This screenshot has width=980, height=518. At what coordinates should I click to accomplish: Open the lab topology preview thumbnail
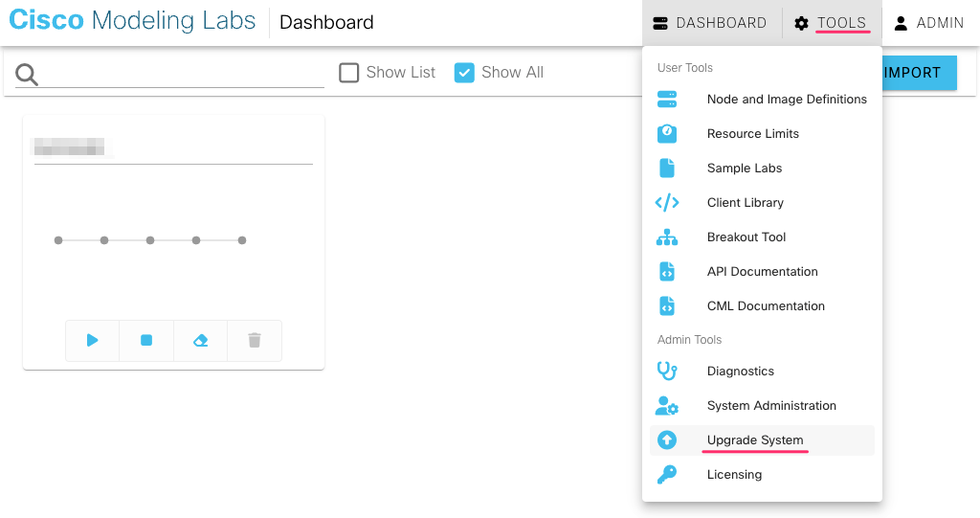(x=150, y=240)
